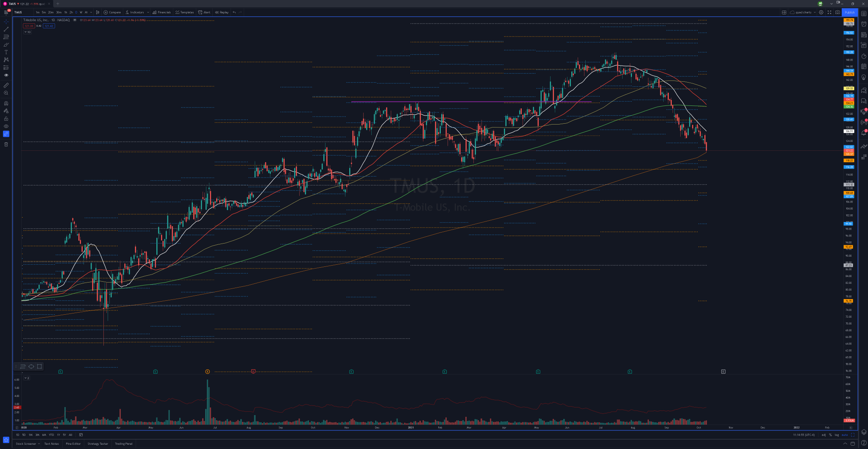Click the TMUS symbol search field
Screen dimensions: 868x449
(x=22, y=12)
